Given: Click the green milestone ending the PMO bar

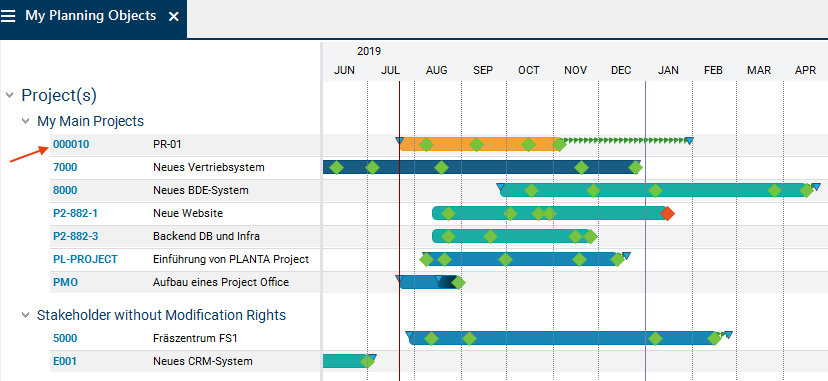Looking at the screenshot, I should coord(458,283).
